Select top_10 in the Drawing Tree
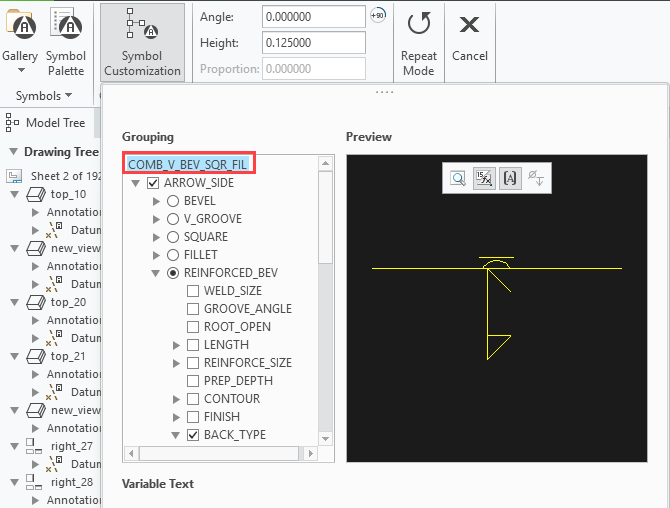This screenshot has width=670, height=508. click(67, 194)
